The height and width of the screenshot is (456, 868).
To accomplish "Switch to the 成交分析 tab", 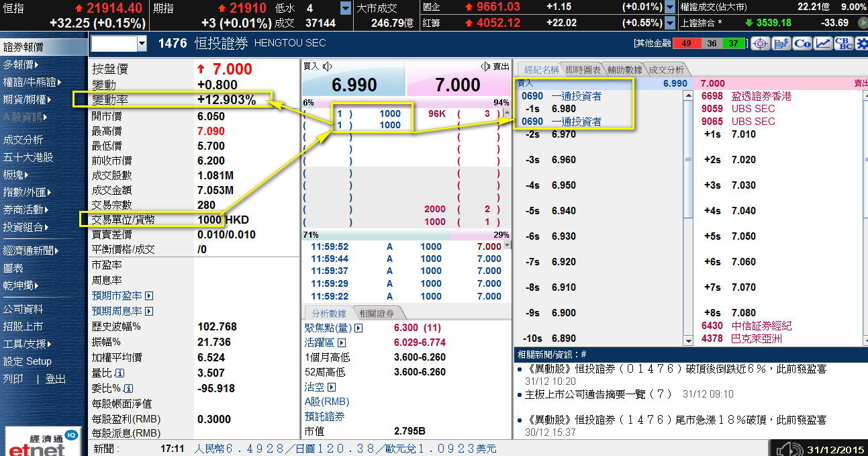I will [x=667, y=69].
